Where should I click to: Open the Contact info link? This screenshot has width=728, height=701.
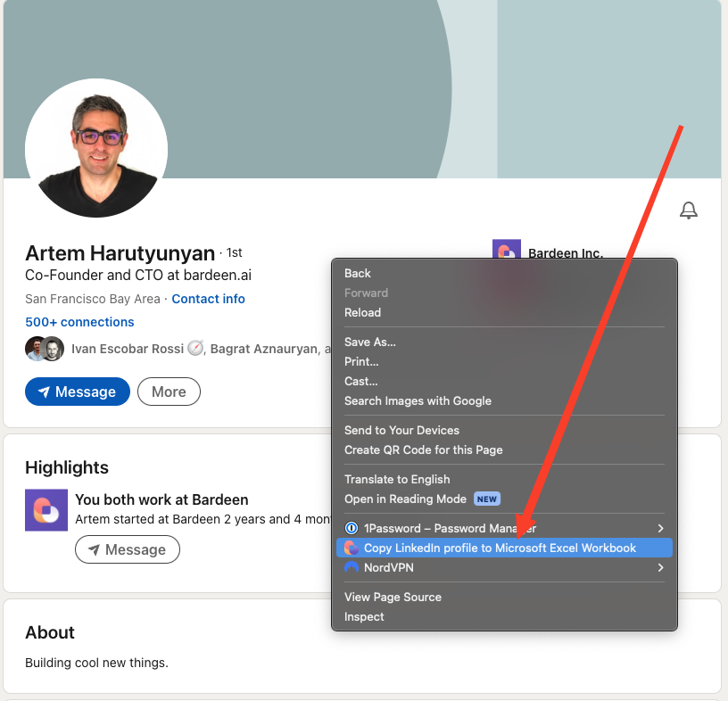tap(209, 299)
